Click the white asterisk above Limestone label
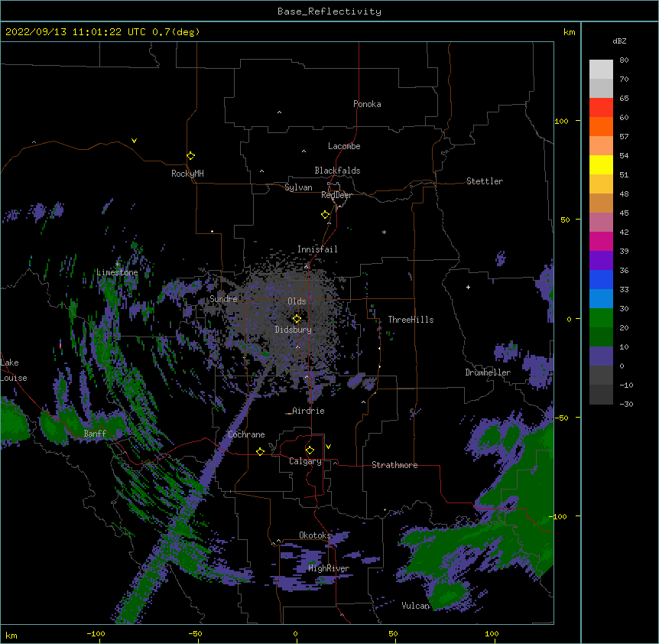The image size is (659, 644). 117,264
